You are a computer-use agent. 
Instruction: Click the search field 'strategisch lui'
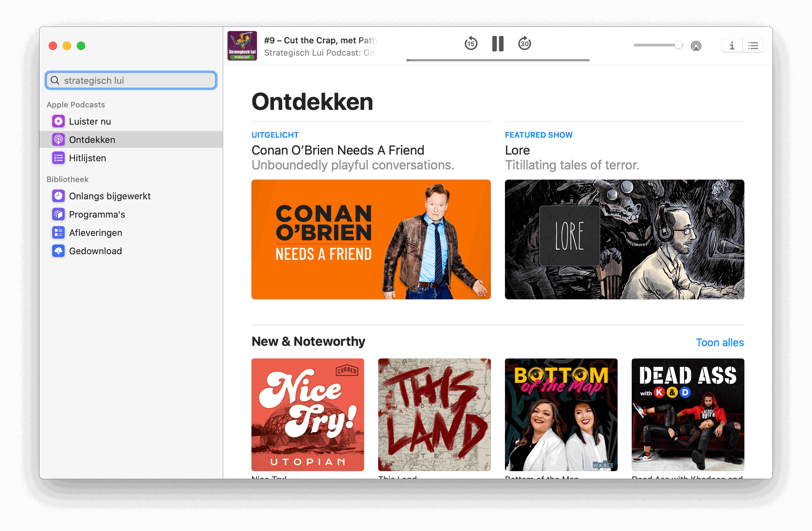(x=131, y=80)
